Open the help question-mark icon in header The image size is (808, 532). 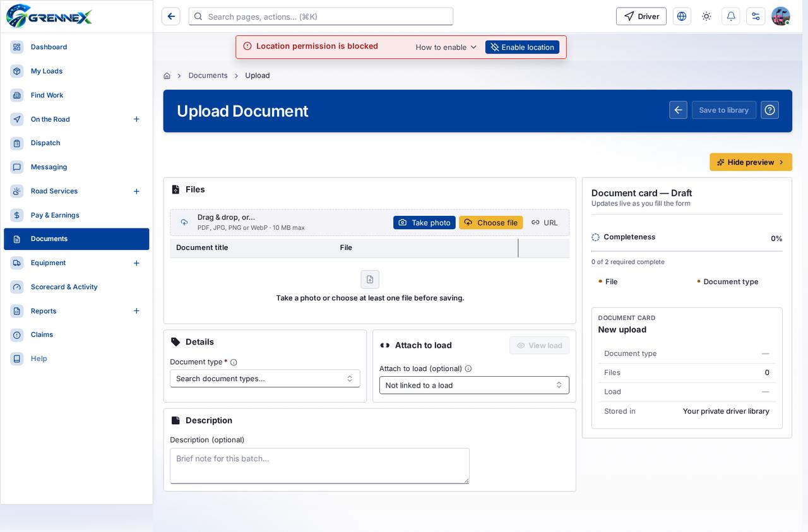click(769, 110)
